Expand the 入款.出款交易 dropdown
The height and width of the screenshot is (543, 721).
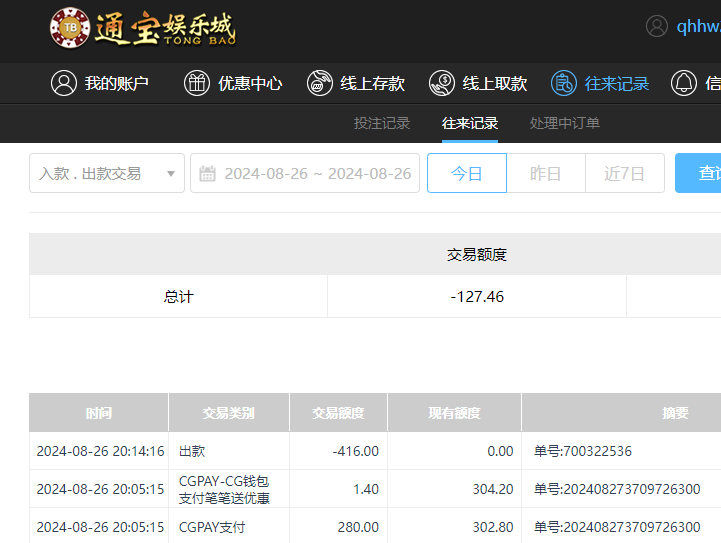(x=107, y=173)
